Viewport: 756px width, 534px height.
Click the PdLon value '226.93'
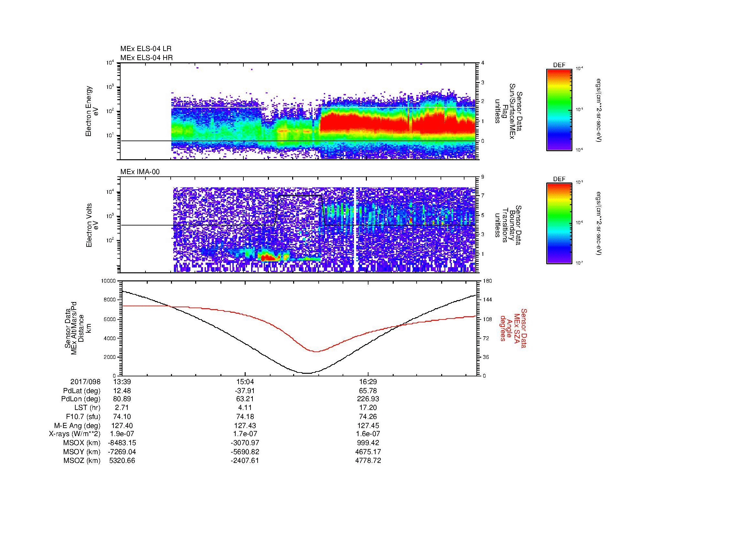click(x=368, y=399)
